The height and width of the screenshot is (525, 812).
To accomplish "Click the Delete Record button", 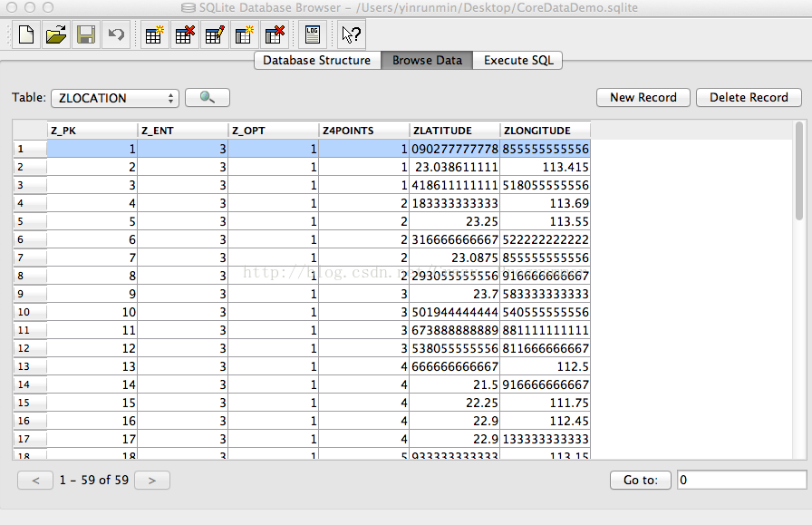I will [749, 97].
